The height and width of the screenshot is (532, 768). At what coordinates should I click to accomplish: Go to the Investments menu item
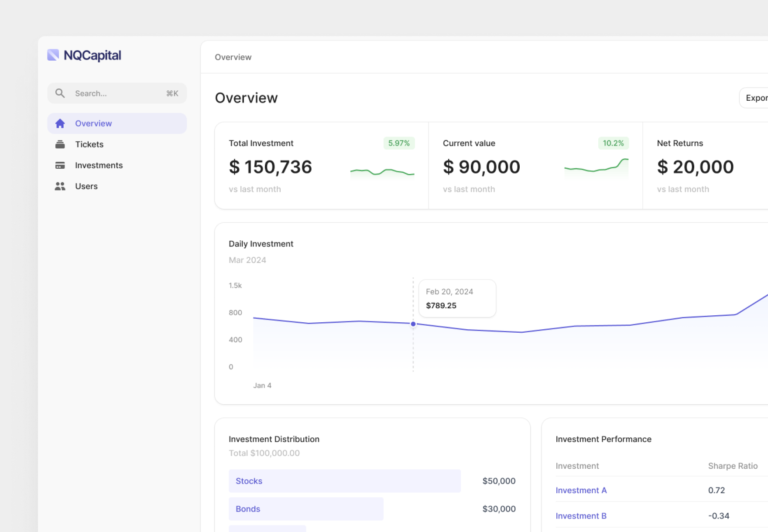[x=117, y=165]
